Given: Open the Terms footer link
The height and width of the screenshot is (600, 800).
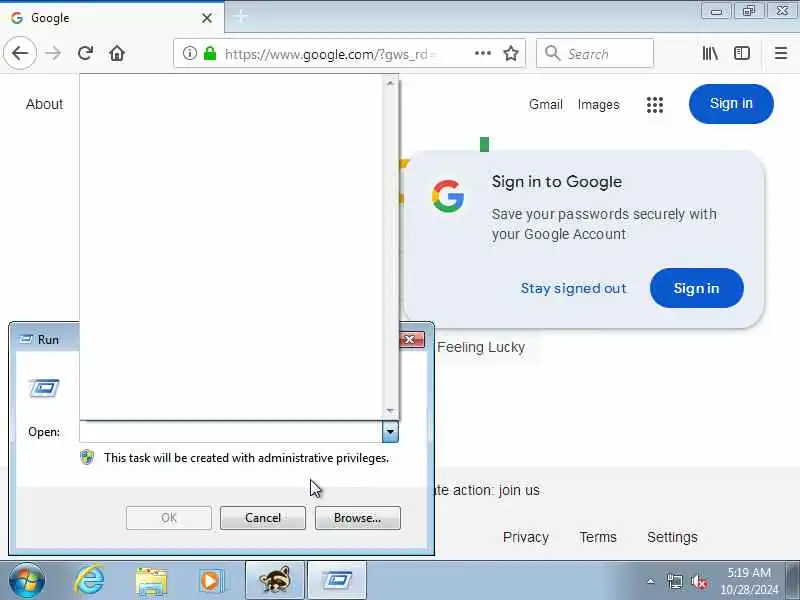Looking at the screenshot, I should (x=598, y=537).
